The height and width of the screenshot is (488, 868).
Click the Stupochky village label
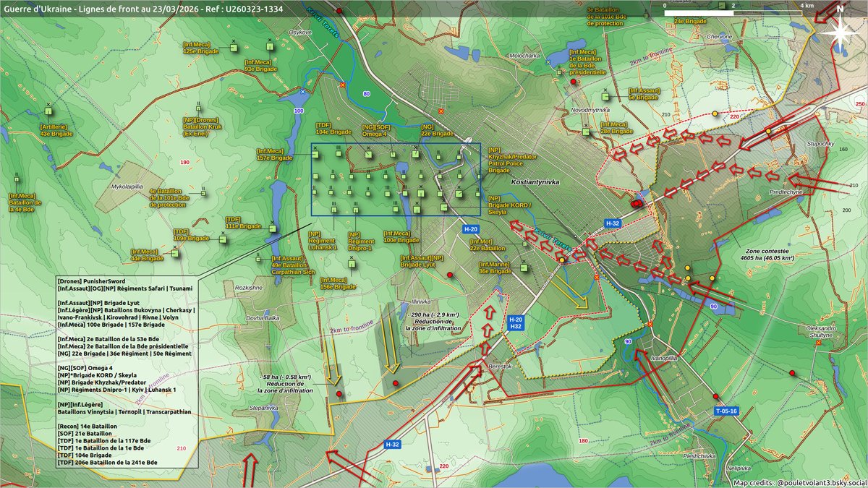(x=820, y=142)
